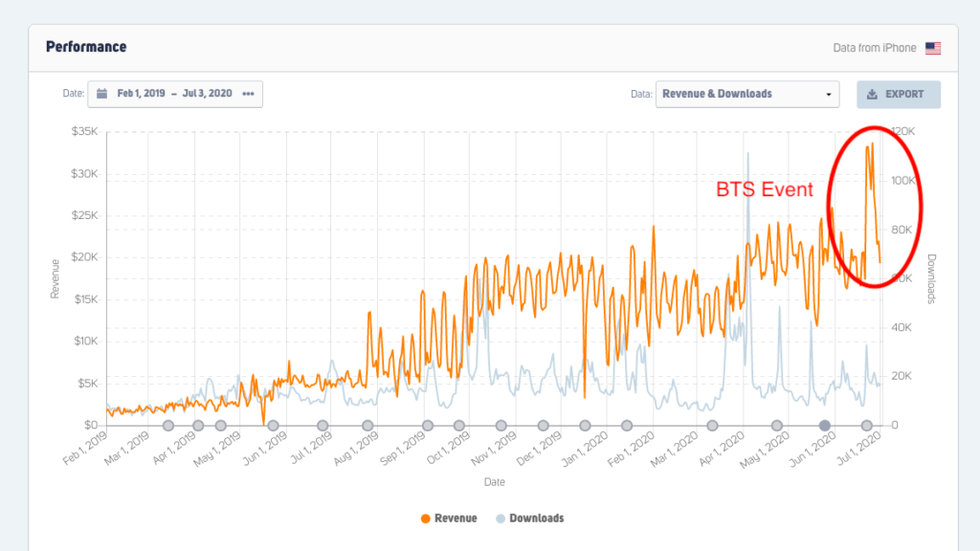Select the dark highlighted event marker on timeline
980x551 pixels.
click(x=825, y=426)
